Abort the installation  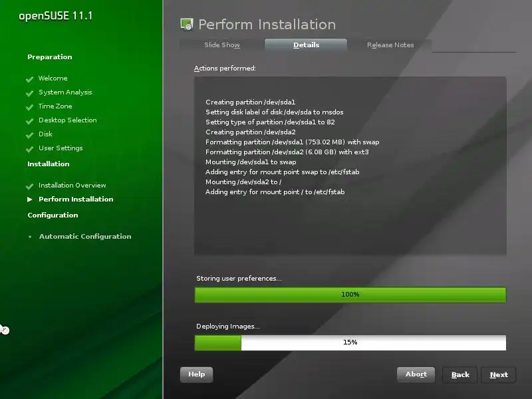416,374
